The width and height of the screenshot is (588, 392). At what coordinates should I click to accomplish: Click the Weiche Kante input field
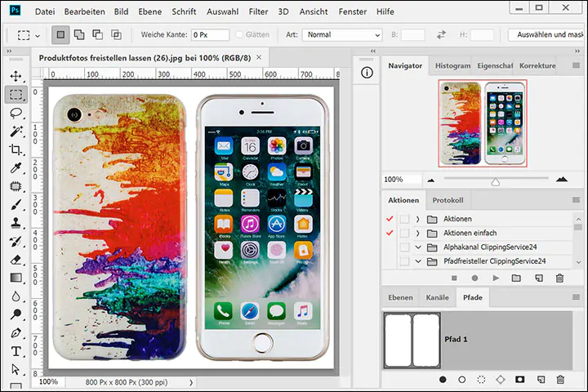[210, 35]
